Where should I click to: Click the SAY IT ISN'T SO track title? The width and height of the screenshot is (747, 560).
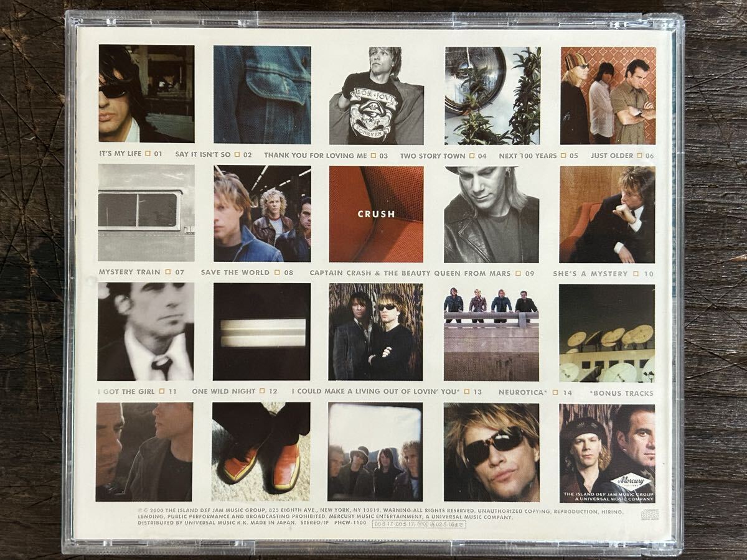click(x=203, y=155)
